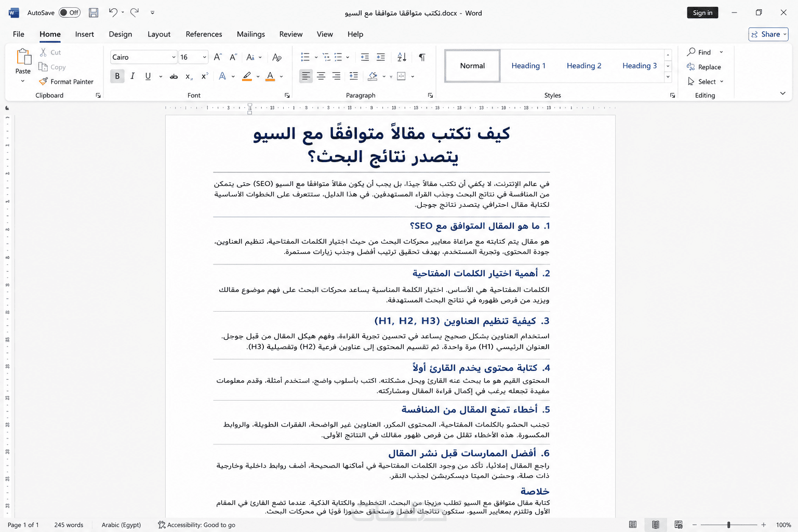This screenshot has width=798, height=532.
Task: Toggle italic formatting
Action: click(132, 76)
